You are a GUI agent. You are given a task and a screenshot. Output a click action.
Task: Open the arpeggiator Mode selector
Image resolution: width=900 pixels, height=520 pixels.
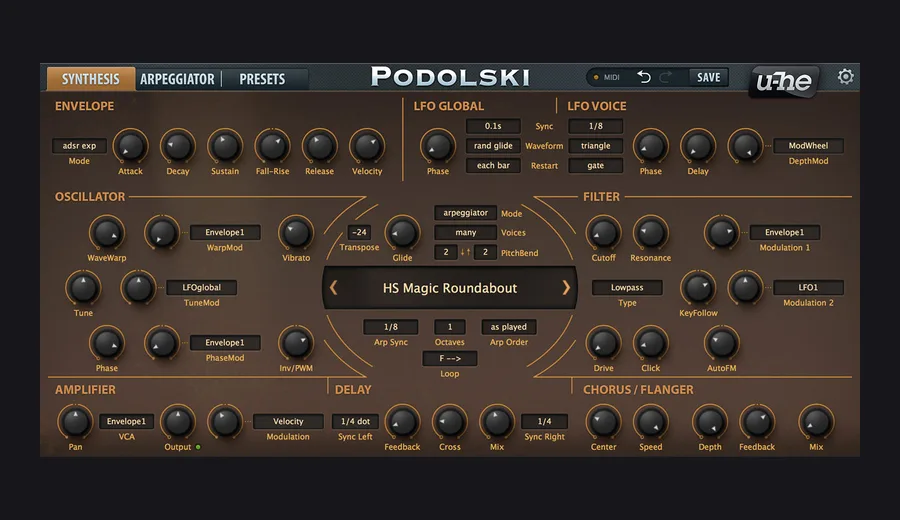point(465,213)
